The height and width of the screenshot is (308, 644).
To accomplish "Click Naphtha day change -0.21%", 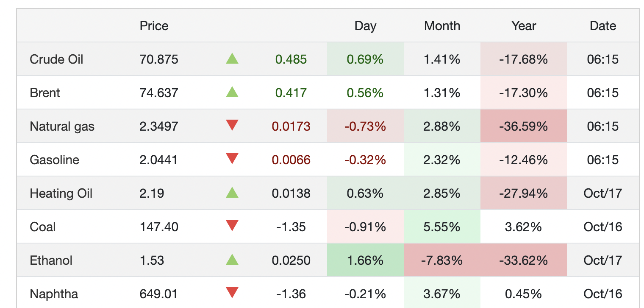I will coord(365,294).
